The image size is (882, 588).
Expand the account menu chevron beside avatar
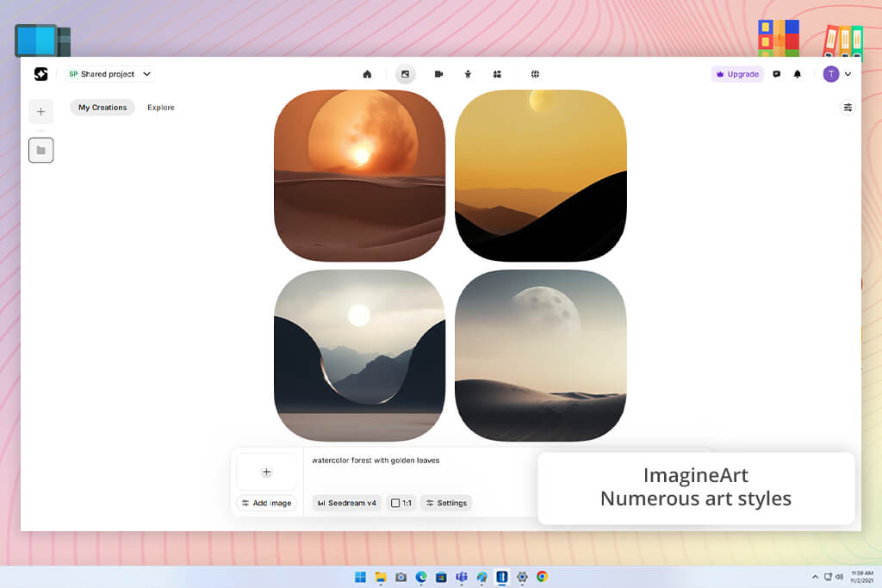(x=848, y=74)
